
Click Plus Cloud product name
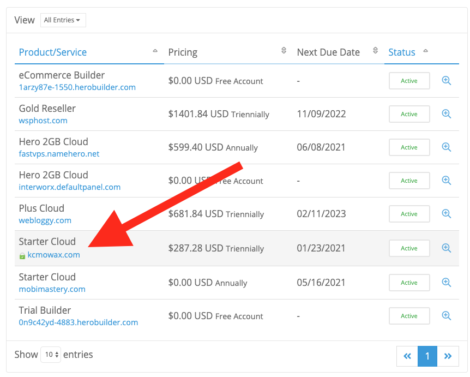tap(42, 208)
